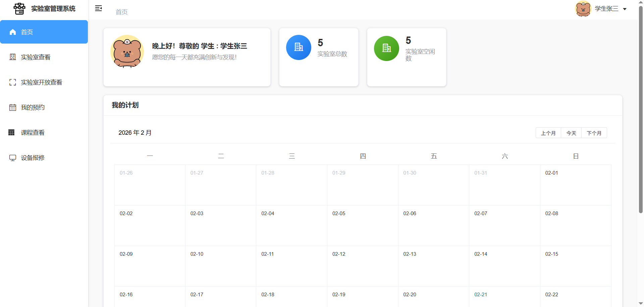Click the monitor icon beside 设备报修
This screenshot has width=644, height=307.
pos(13,158)
